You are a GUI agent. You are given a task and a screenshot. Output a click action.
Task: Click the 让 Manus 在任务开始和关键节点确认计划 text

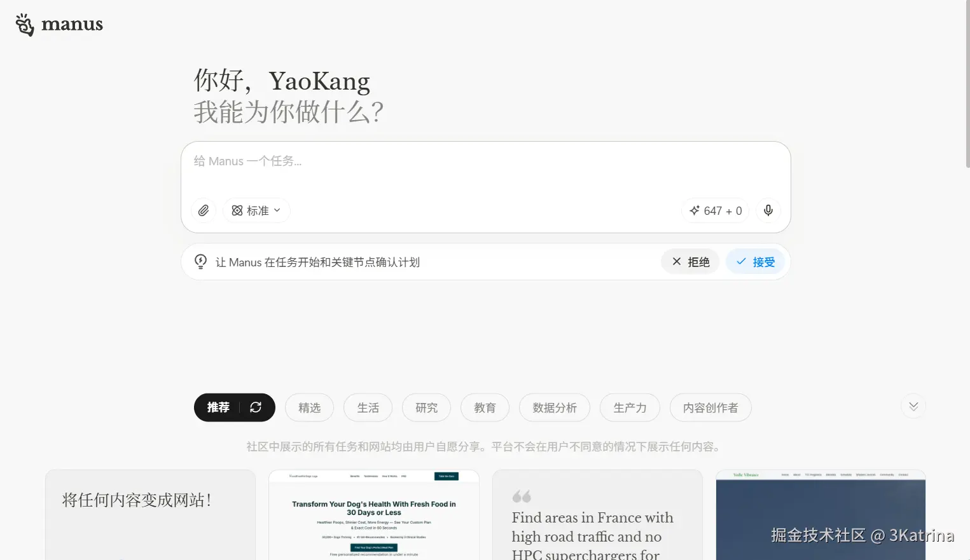click(317, 263)
